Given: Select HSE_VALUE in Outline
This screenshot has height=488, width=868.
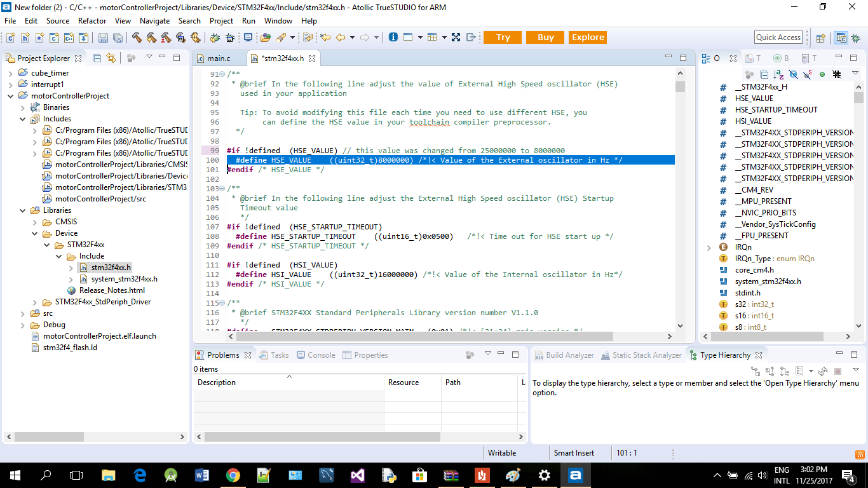Looking at the screenshot, I should pos(754,98).
